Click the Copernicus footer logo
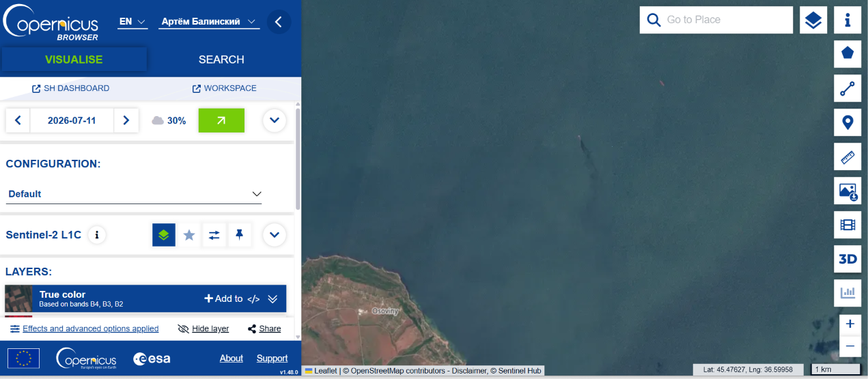The width and height of the screenshot is (868, 379). [86, 358]
